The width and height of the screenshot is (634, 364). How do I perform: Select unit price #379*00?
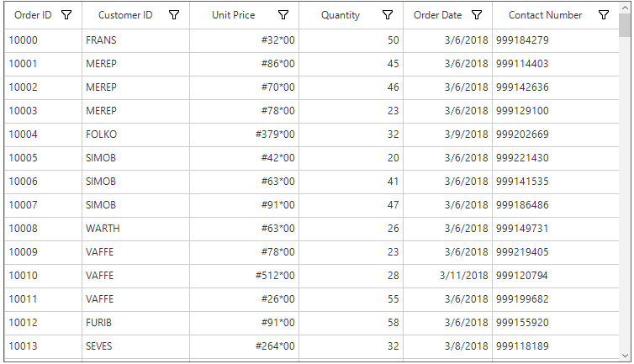coord(244,135)
